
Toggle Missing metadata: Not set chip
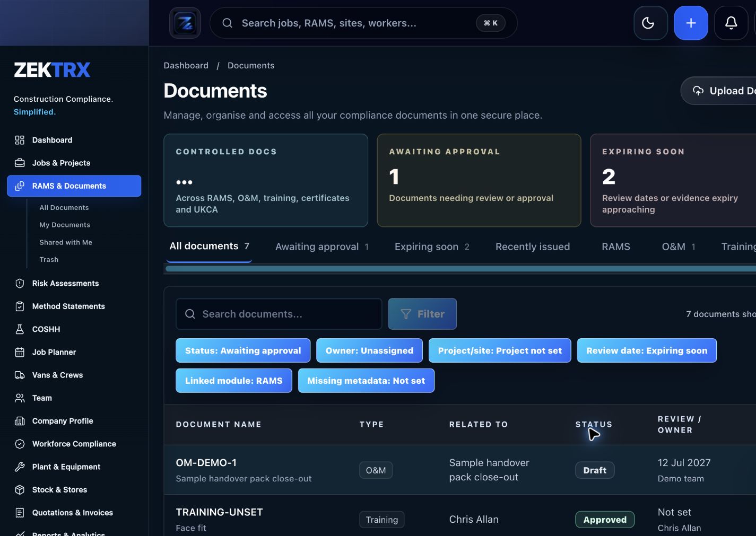(x=366, y=381)
